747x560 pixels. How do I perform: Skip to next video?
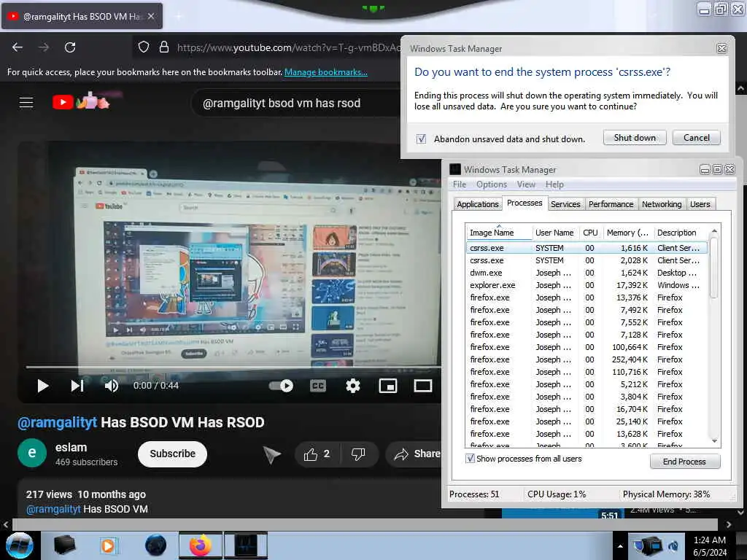click(77, 386)
